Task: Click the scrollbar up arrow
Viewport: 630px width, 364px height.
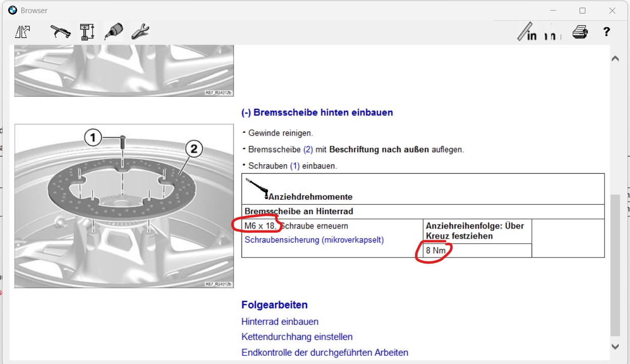Action: pyautogui.click(x=615, y=59)
